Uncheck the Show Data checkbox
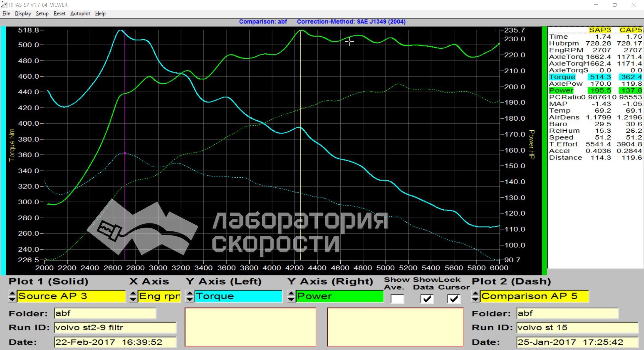Image resolution: width=644 pixels, height=350 pixels. pyautogui.click(x=427, y=299)
